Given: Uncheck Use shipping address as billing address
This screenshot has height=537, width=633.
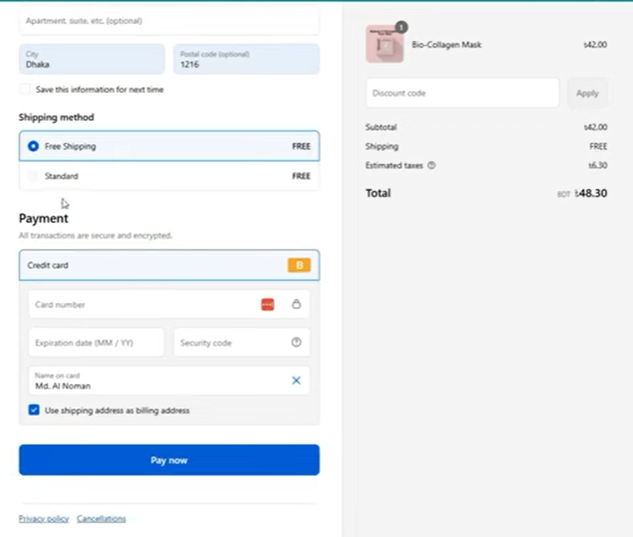Looking at the screenshot, I should pos(34,410).
